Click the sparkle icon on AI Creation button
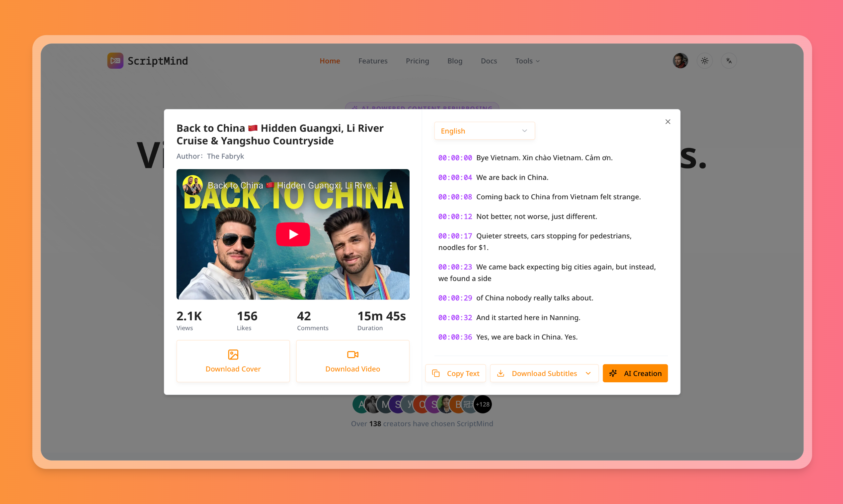Image resolution: width=843 pixels, height=504 pixels. [614, 373]
